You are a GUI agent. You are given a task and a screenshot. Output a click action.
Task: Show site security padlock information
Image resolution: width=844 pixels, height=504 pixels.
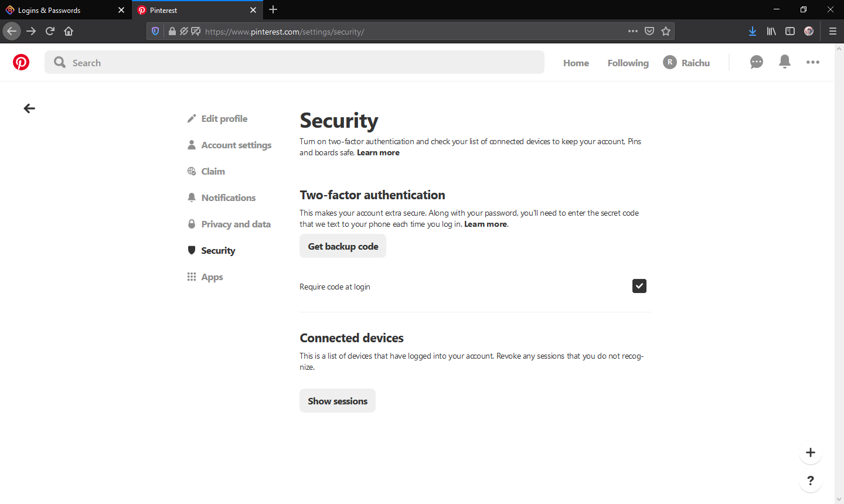pos(172,31)
